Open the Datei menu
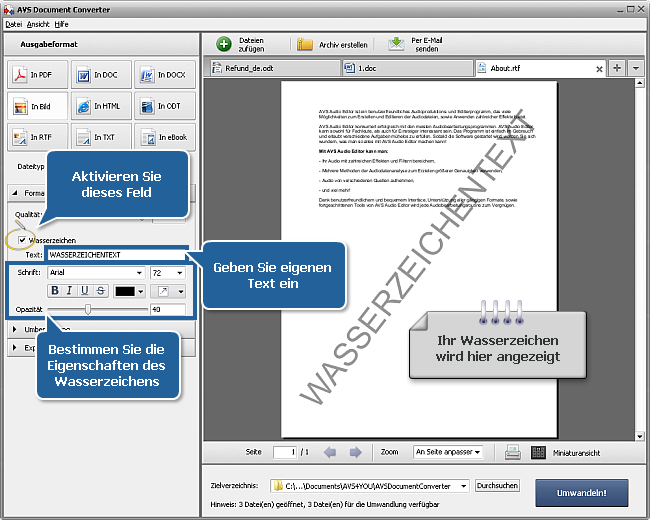 (x=13, y=24)
